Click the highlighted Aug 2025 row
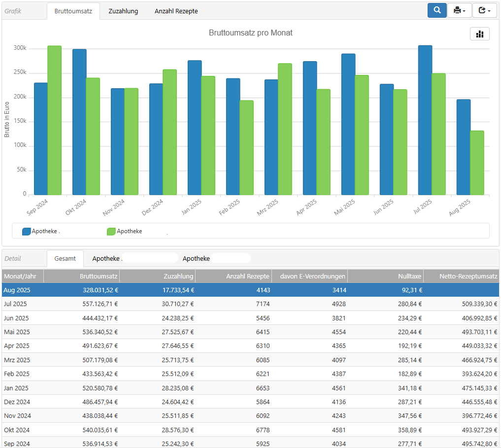The width and height of the screenshot is (501, 448). (250, 290)
